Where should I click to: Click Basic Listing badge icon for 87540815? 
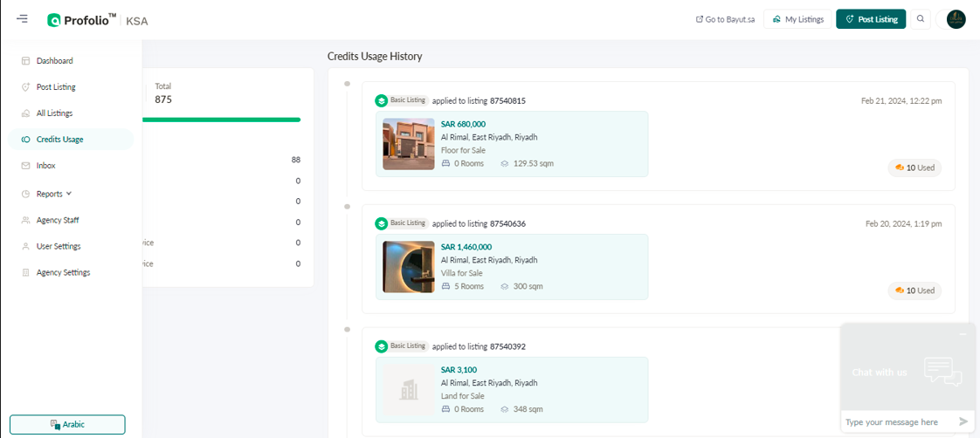(x=381, y=100)
